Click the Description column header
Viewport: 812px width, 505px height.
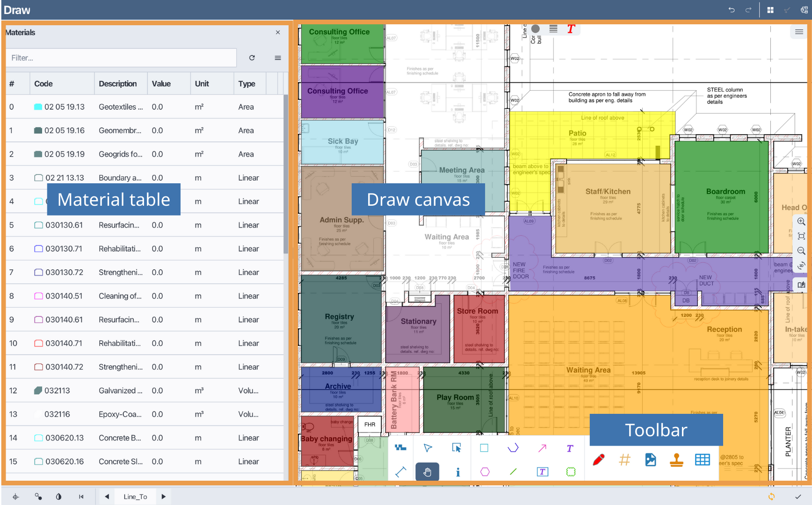point(118,84)
